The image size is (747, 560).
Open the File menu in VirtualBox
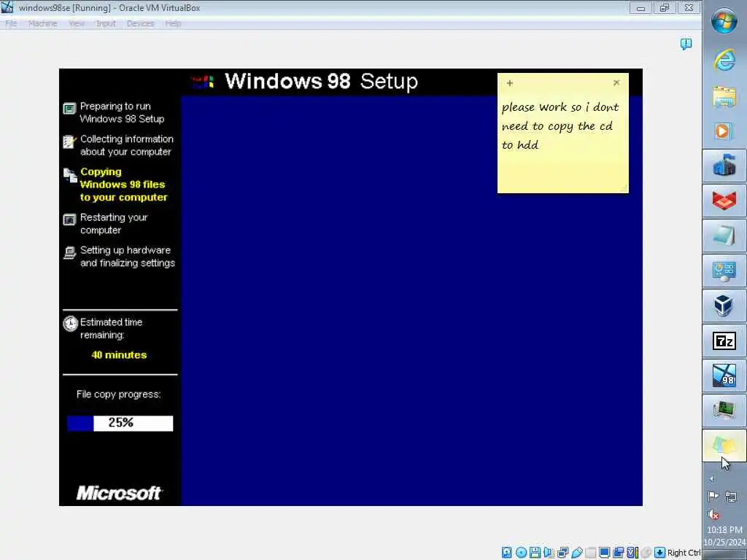[x=10, y=23]
